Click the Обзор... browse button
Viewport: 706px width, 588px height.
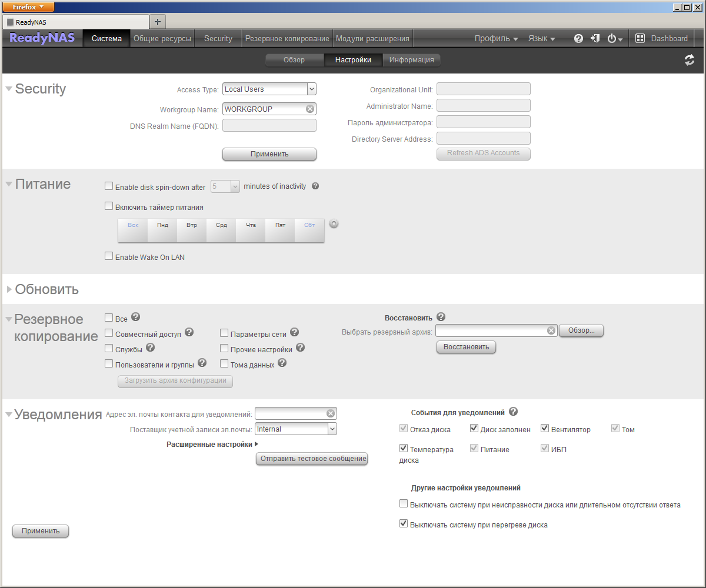tap(581, 330)
